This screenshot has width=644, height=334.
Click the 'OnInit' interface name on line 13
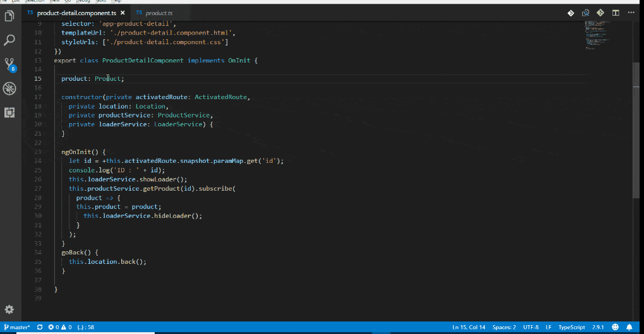239,61
